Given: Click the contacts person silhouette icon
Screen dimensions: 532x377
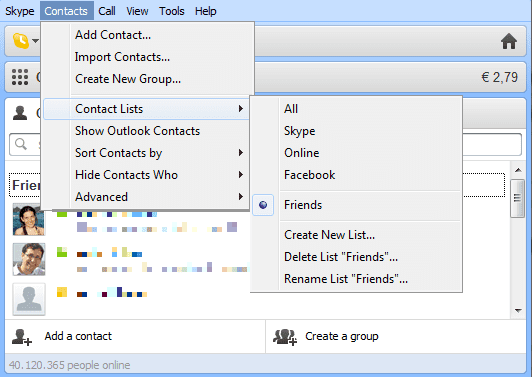Looking at the screenshot, I should click(x=20, y=113).
